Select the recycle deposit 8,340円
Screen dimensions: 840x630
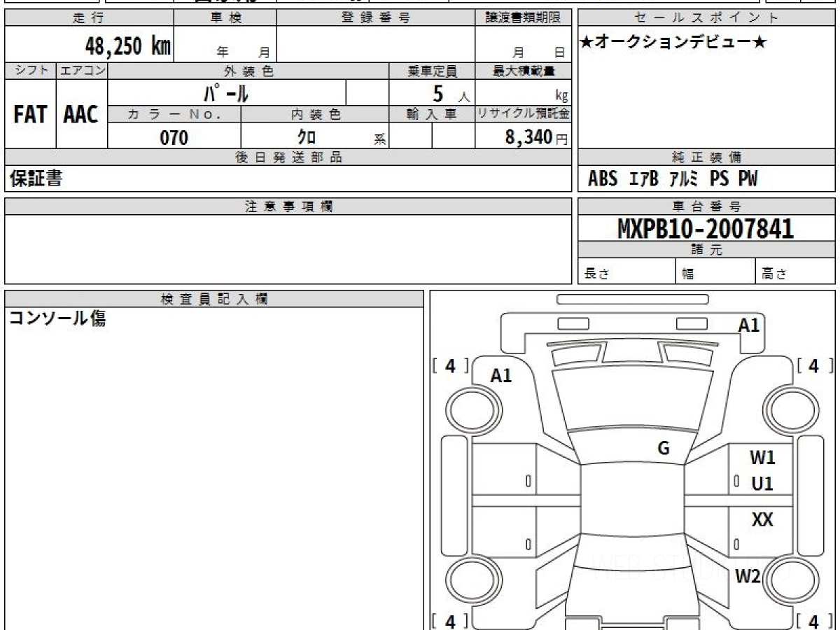pos(536,137)
